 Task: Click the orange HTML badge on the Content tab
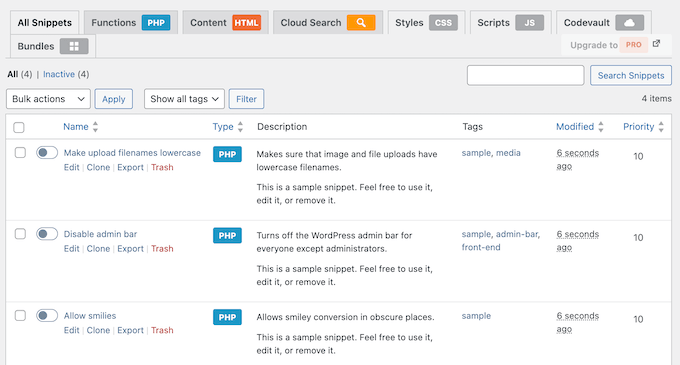pyautogui.click(x=247, y=23)
